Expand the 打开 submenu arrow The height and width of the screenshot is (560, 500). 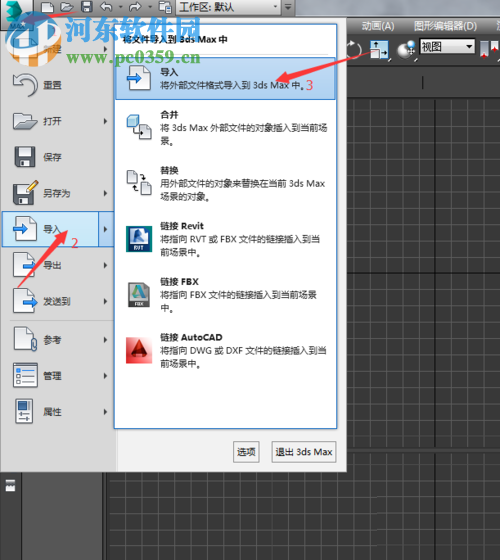coord(105,121)
